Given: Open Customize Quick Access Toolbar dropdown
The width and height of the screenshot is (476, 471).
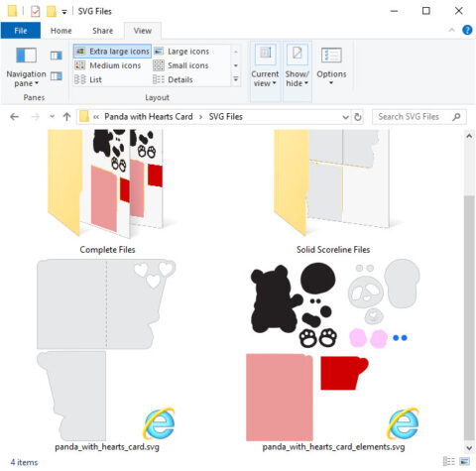Looking at the screenshot, I should tap(64, 12).
